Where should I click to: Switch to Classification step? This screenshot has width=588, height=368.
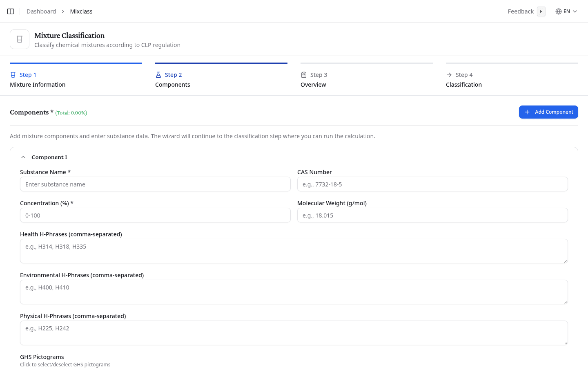click(x=463, y=85)
